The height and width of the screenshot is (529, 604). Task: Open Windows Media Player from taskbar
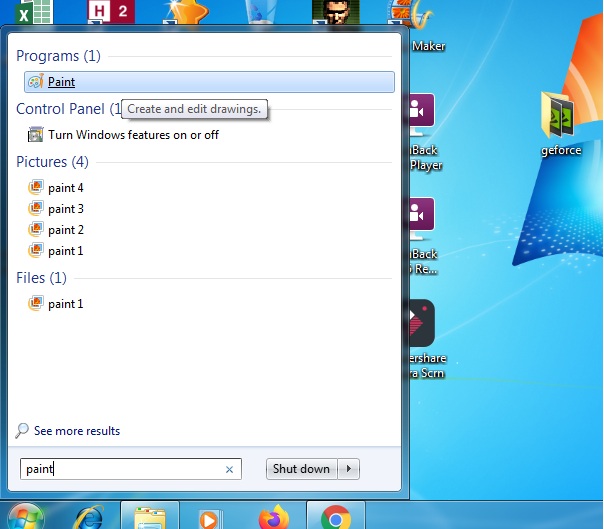210,519
